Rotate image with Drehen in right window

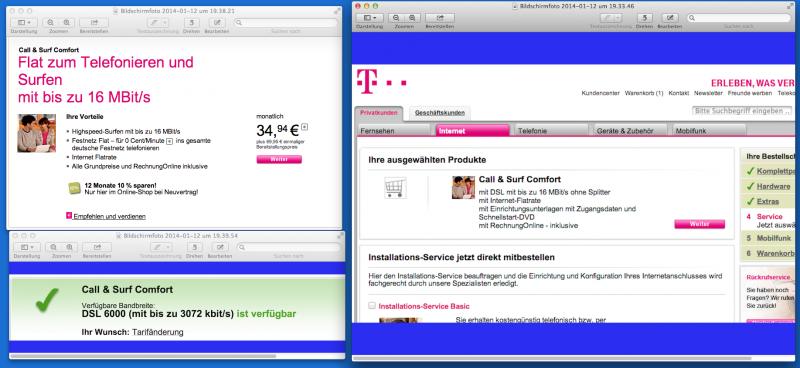(644, 18)
